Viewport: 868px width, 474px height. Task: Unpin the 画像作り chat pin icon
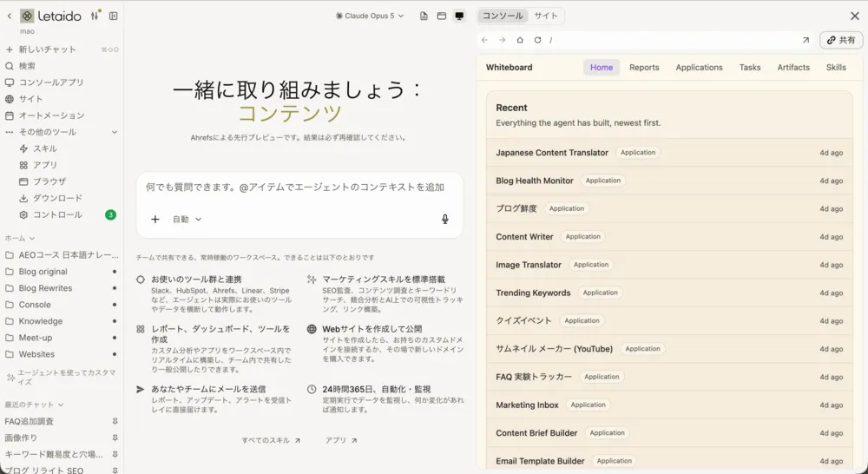click(x=115, y=438)
